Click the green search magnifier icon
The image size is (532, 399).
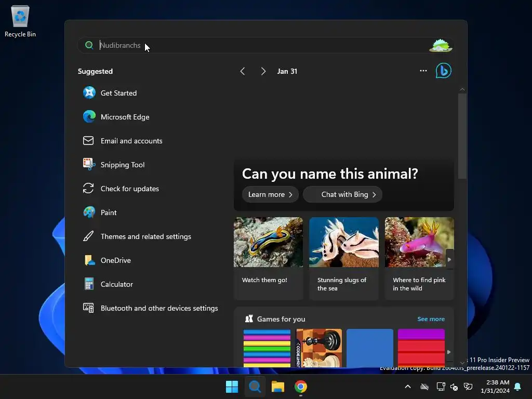[89, 45]
